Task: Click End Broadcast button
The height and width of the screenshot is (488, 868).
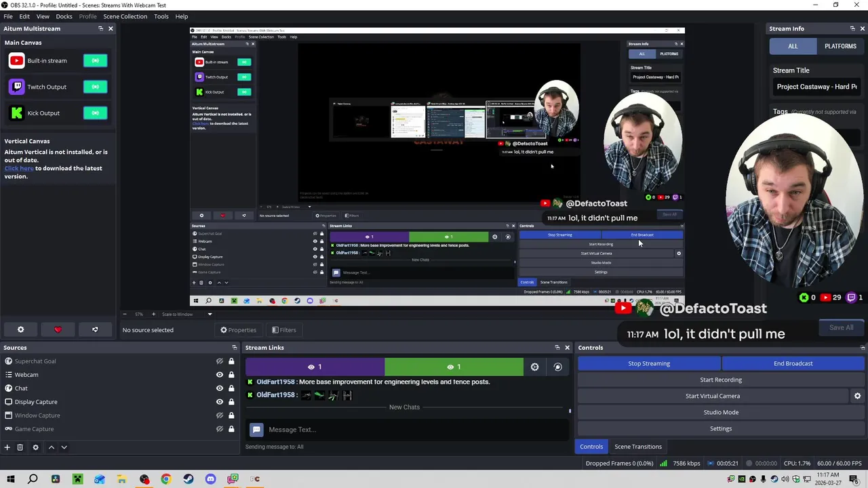Action: [793, 363]
